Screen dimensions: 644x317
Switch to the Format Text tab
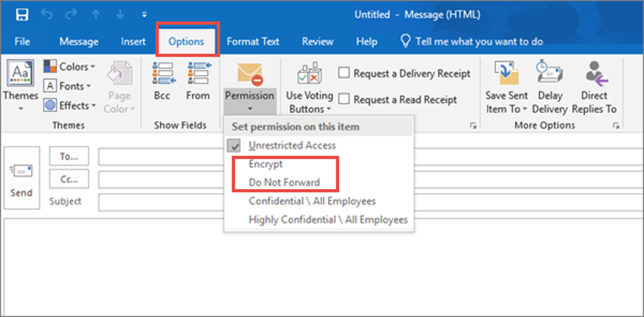[x=253, y=41]
